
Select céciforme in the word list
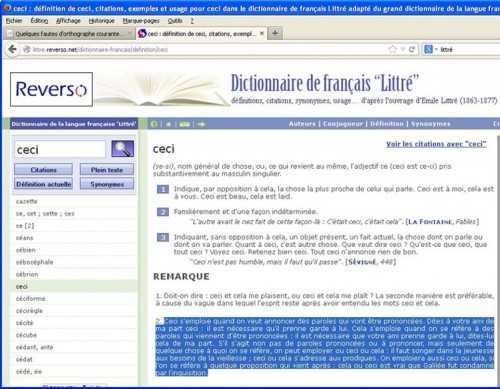point(30,299)
